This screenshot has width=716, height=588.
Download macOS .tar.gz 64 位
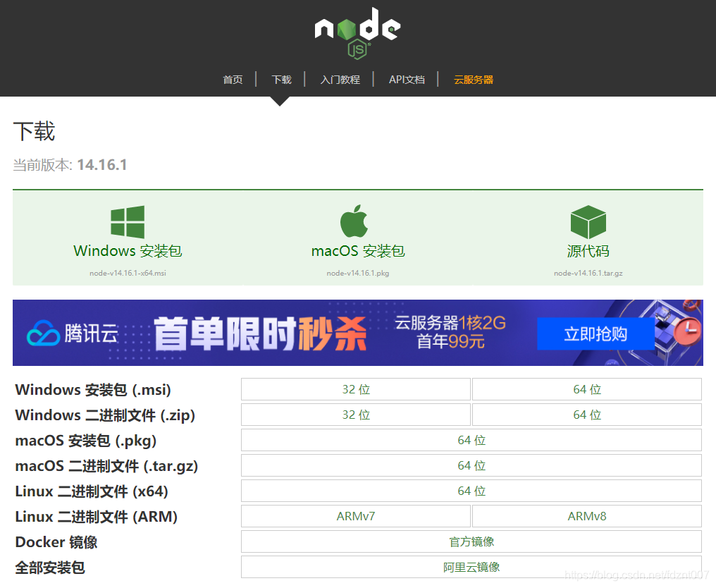[x=471, y=465]
